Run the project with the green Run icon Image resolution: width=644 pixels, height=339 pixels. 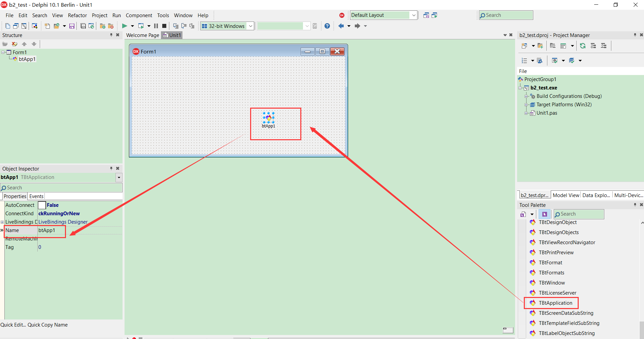click(125, 26)
